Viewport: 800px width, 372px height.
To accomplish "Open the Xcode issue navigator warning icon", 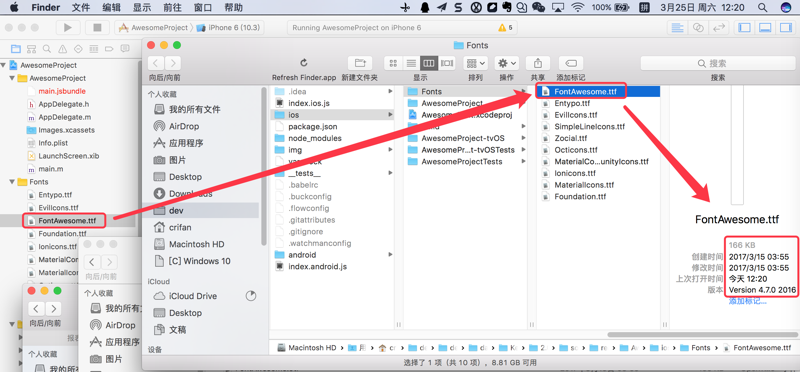I will pyautogui.click(x=62, y=49).
